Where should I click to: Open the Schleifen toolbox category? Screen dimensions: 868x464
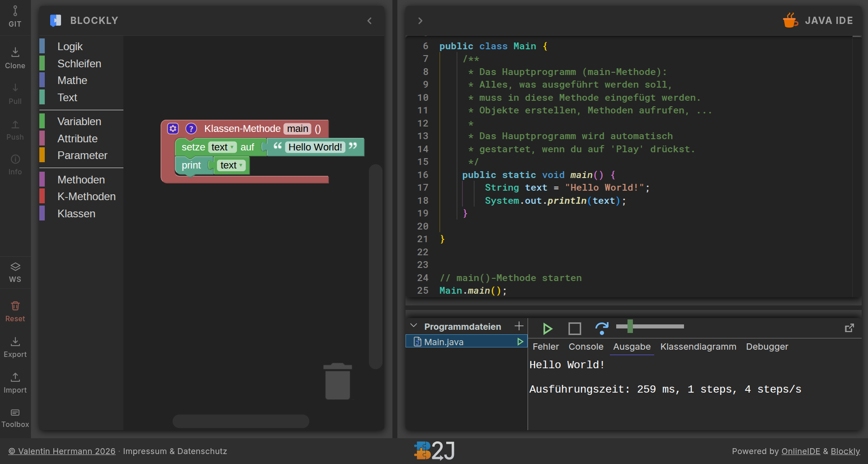pyautogui.click(x=79, y=64)
